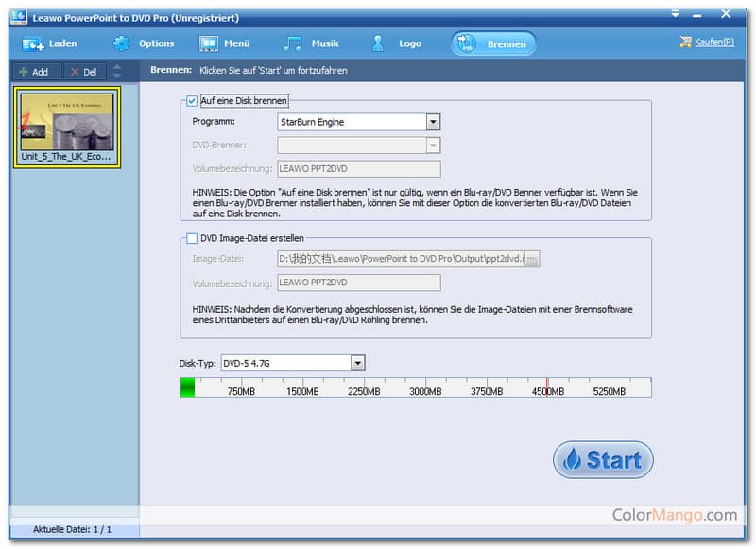The height and width of the screenshot is (549, 756).
Task: Click the Start burn button
Action: 603,459
